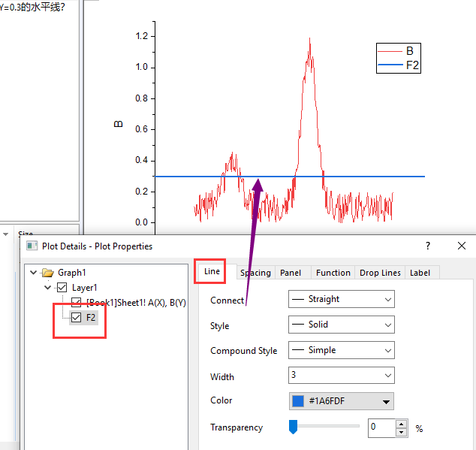The height and width of the screenshot is (450, 476).
Task: Click the help question mark button
Action: 428,246
